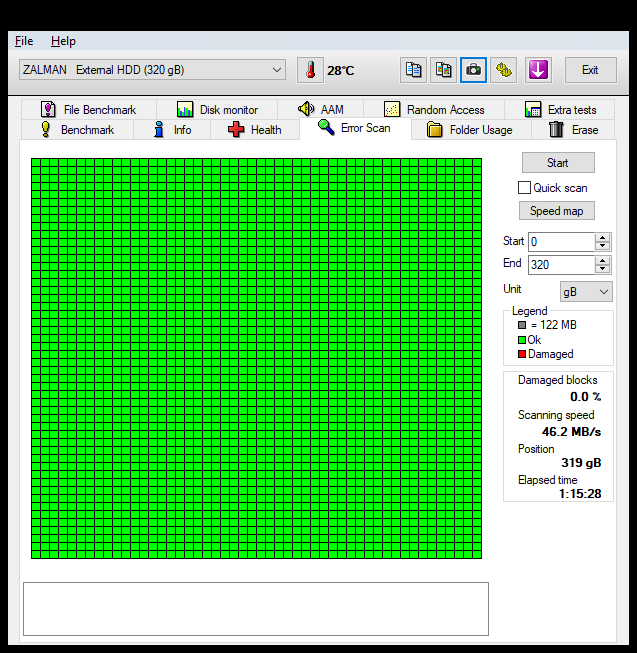The image size is (637, 653).
Task: Increase the Start value with up arrow
Action: (602, 237)
